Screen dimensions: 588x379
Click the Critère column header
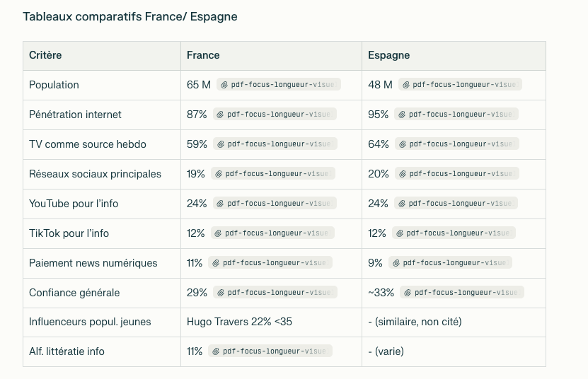click(x=45, y=55)
